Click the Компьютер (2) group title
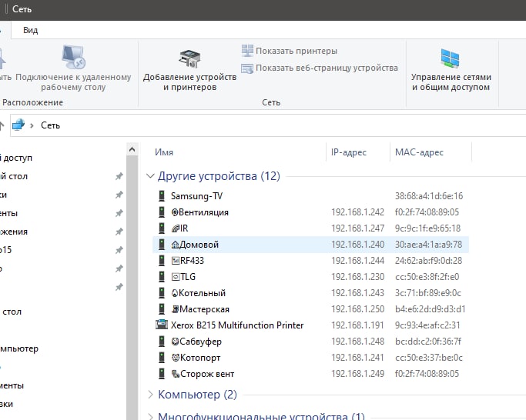 198,395
